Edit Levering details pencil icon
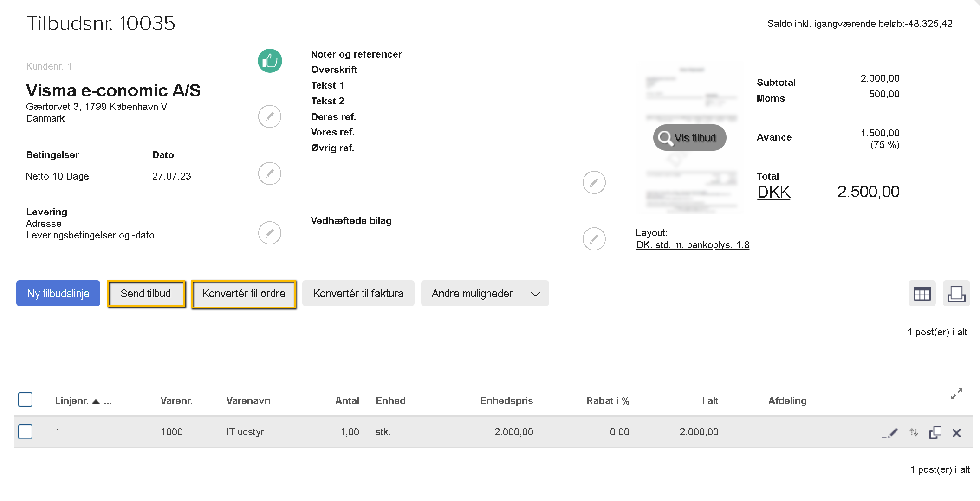This screenshot has height=501, width=980. [270, 233]
